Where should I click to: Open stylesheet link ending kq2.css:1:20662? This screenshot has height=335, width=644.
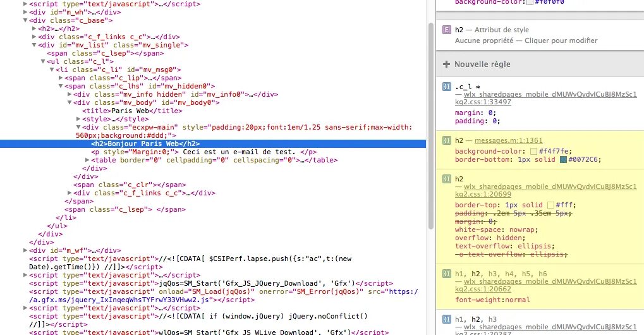tap(546, 285)
